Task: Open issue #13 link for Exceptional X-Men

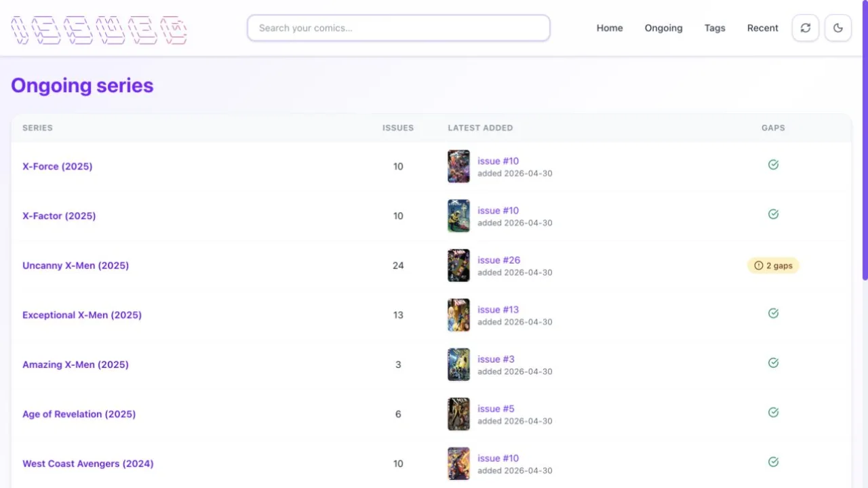Action: click(498, 309)
